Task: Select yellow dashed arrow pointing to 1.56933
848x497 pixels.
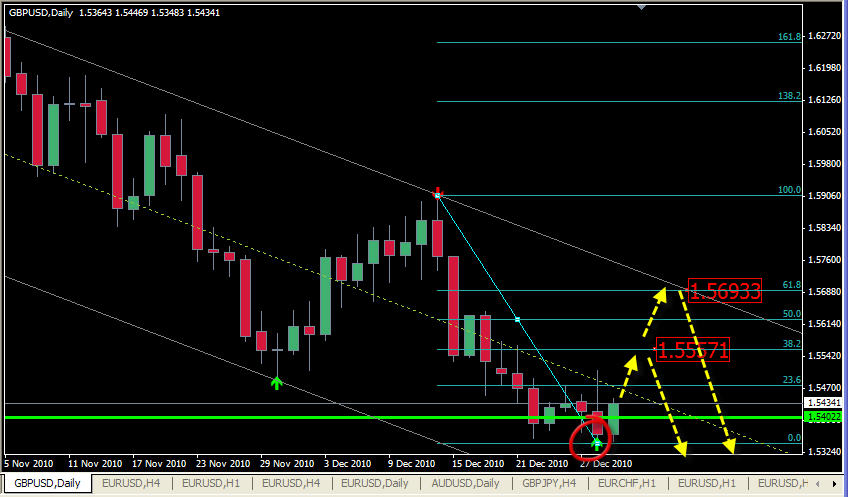Action: pos(654,312)
